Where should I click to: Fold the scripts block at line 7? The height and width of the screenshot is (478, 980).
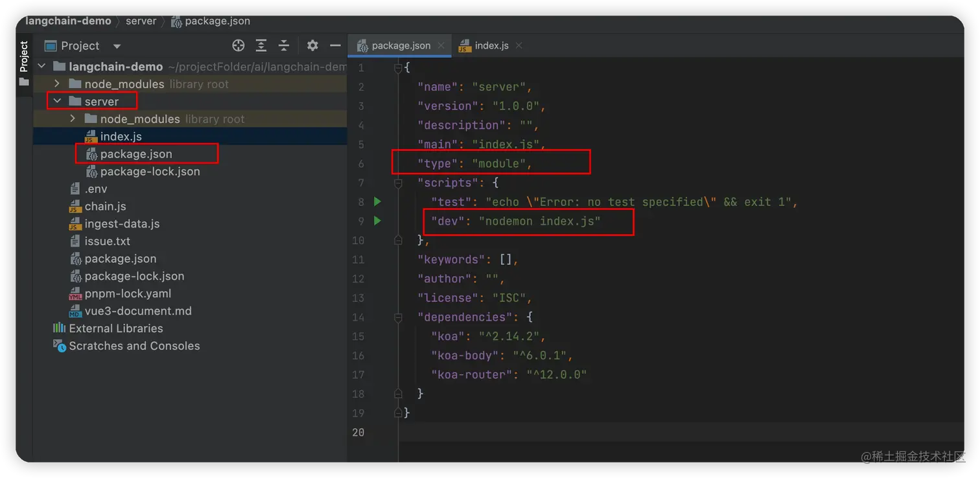(399, 183)
